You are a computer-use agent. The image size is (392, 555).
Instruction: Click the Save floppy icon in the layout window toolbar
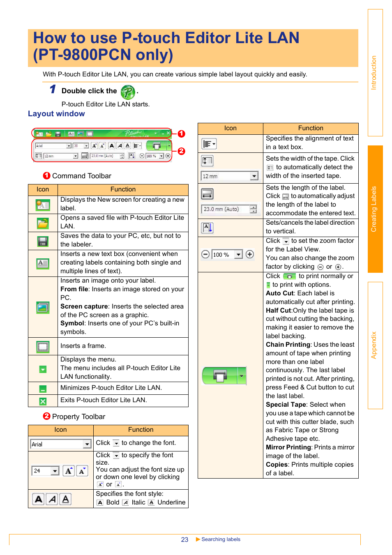pyautogui.click(x=58, y=134)
